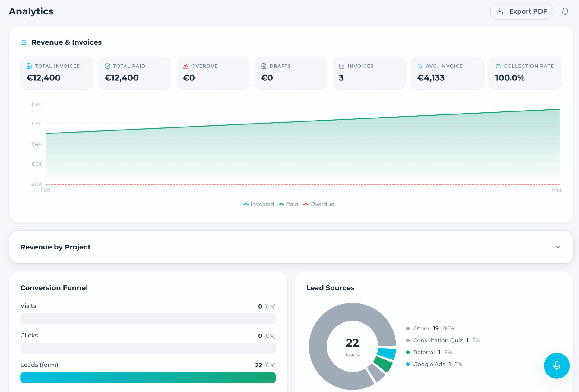The width and height of the screenshot is (579, 392).
Task: Click the Total Invoiced document icon
Action: coord(29,66)
